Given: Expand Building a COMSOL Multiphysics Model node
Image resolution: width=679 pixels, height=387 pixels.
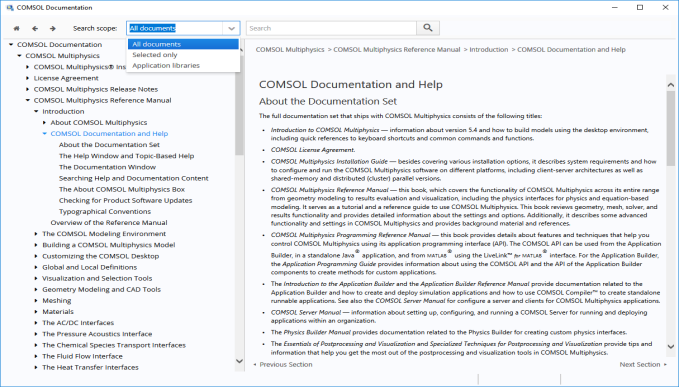Looking at the screenshot, I should (x=36, y=245).
